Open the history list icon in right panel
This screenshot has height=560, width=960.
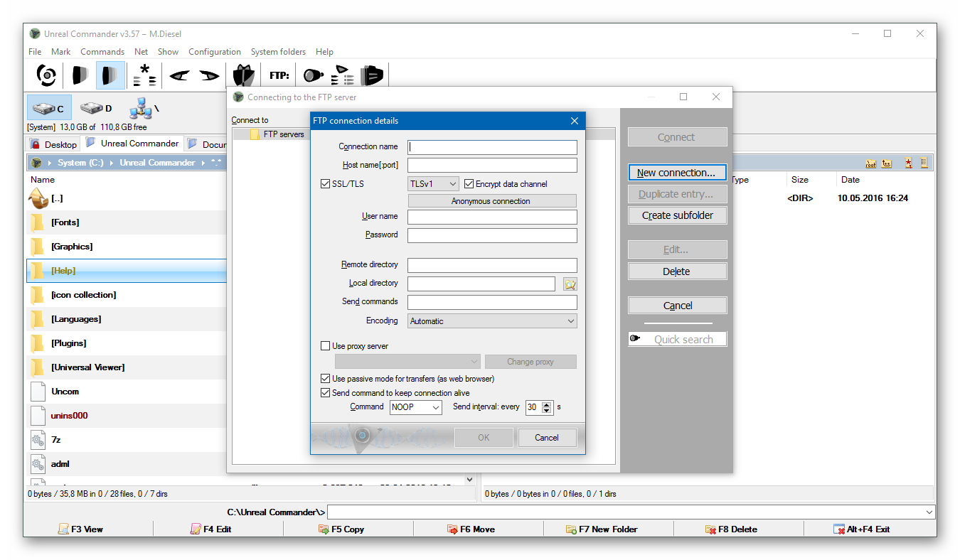[924, 163]
